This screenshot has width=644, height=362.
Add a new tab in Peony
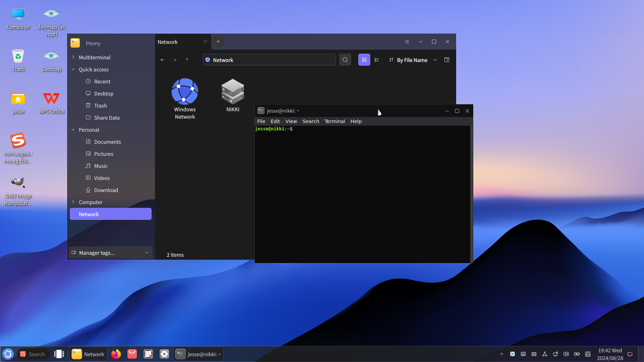pos(218,42)
